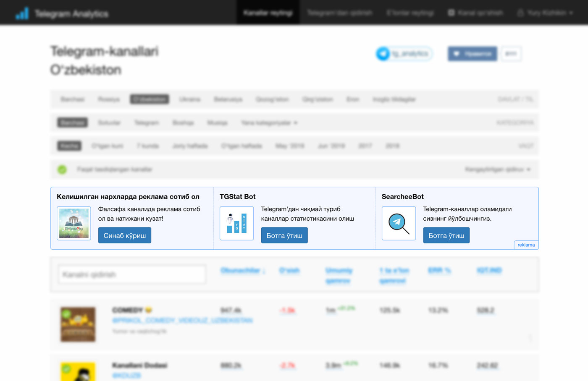The height and width of the screenshot is (381, 588).
Task: Open Telegram'dan qidirish in navbar
Action: (x=339, y=13)
